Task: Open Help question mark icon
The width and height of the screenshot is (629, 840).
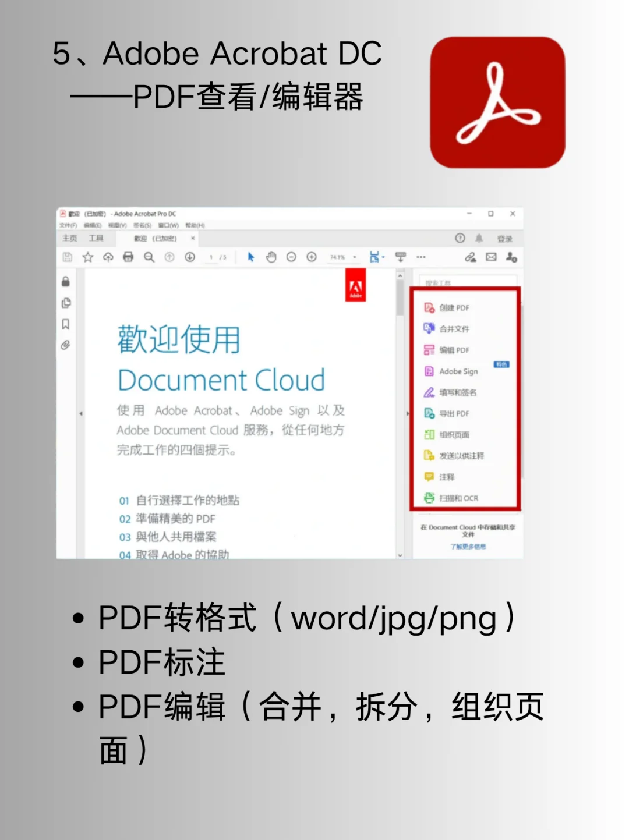Action: click(460, 238)
